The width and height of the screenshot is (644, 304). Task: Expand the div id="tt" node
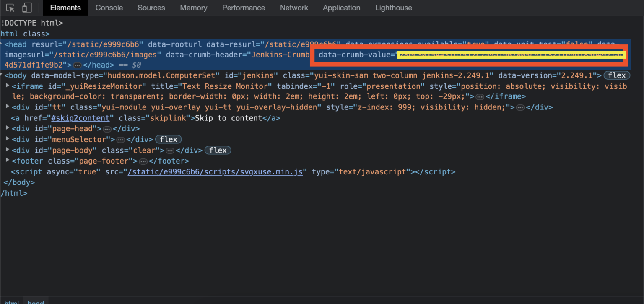click(8, 107)
